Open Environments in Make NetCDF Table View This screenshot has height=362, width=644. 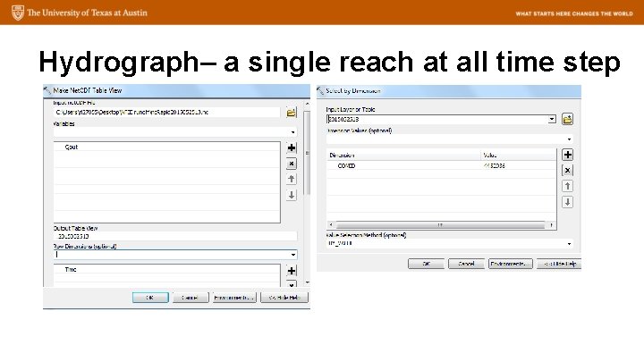click(x=234, y=298)
